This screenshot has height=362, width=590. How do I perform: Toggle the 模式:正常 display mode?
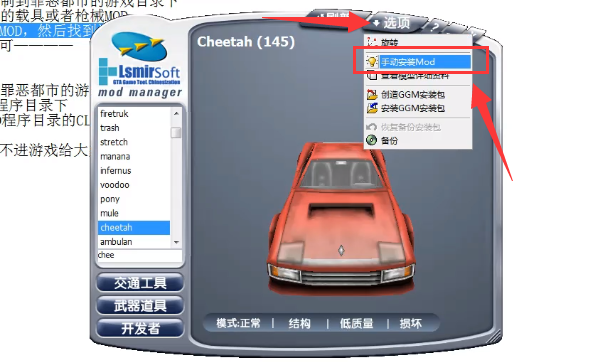click(x=238, y=323)
